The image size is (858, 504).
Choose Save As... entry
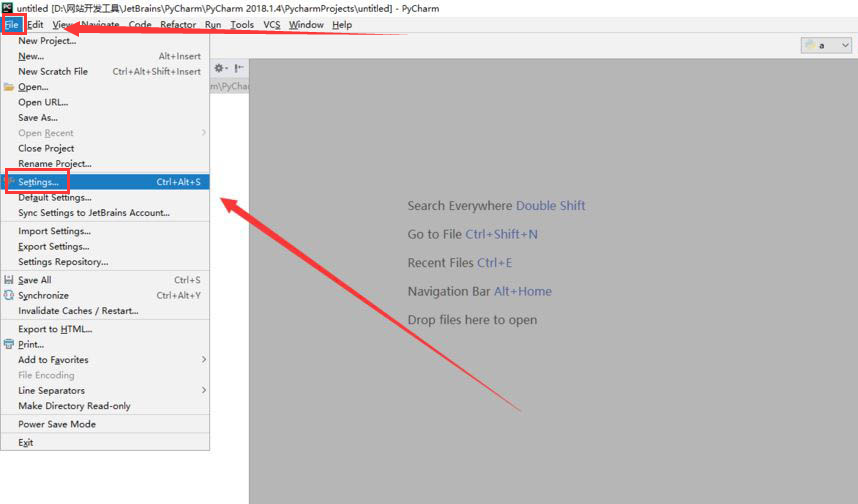105,118
